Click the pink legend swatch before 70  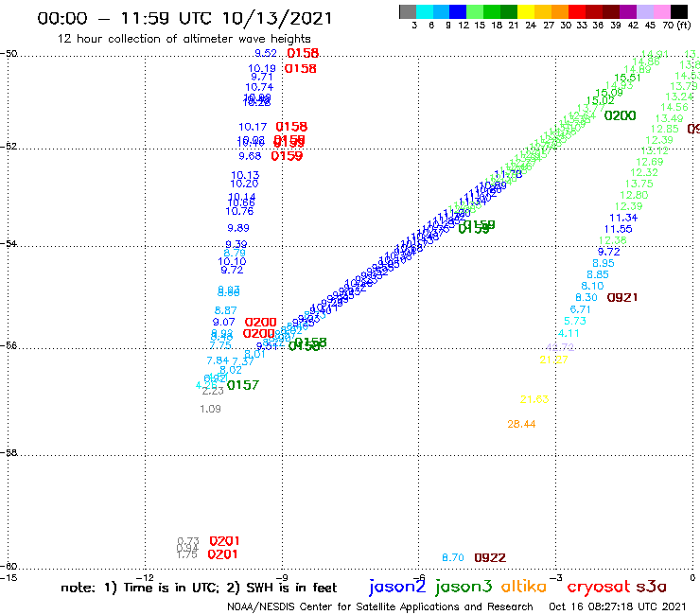click(661, 11)
